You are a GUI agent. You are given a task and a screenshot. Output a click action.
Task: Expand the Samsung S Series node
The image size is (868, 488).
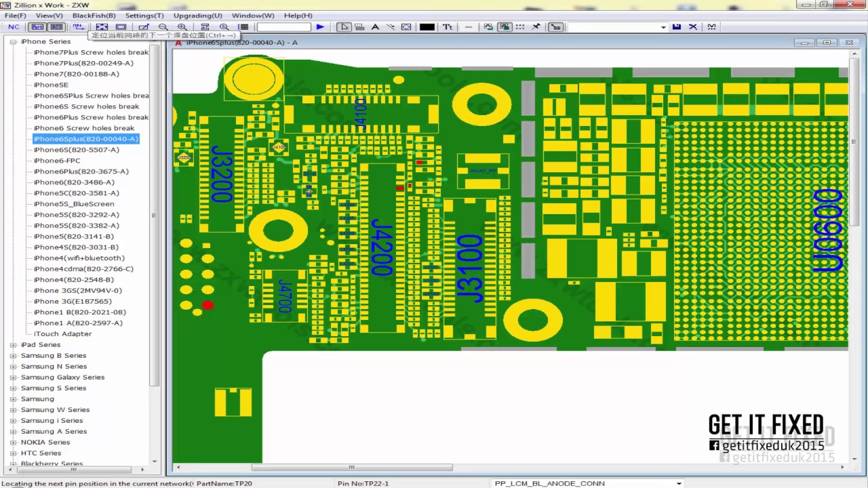pyautogui.click(x=14, y=388)
